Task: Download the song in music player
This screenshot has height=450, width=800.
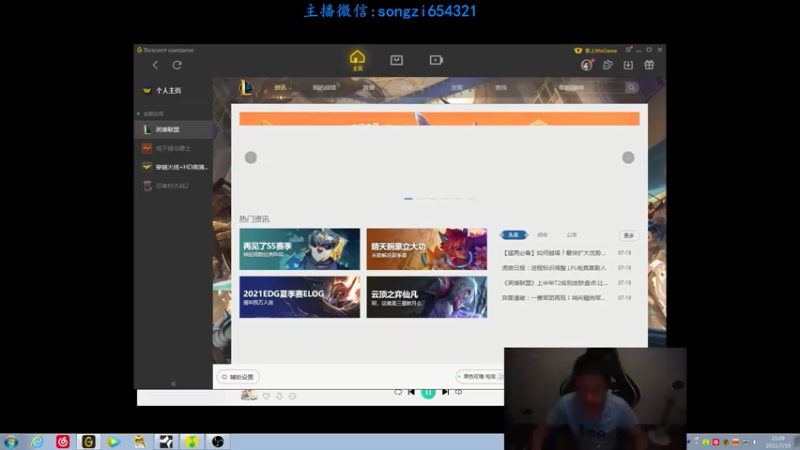Action: (279, 396)
